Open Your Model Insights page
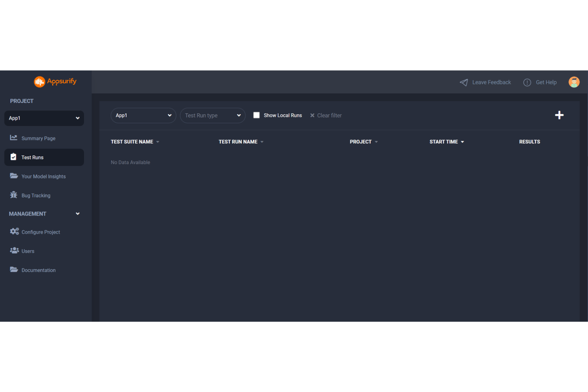 click(x=43, y=176)
